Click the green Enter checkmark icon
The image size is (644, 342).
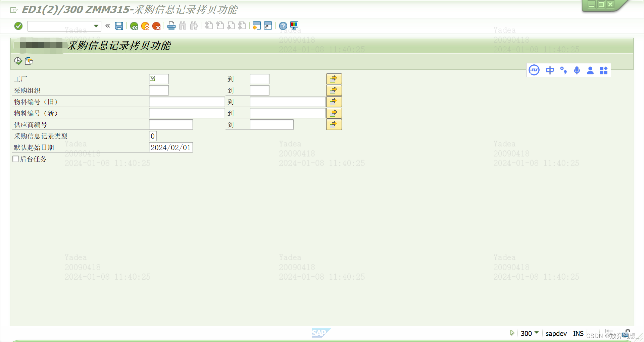point(18,26)
